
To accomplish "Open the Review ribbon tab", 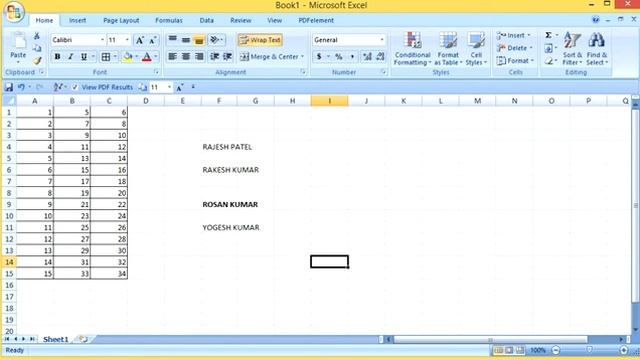I will [240, 20].
